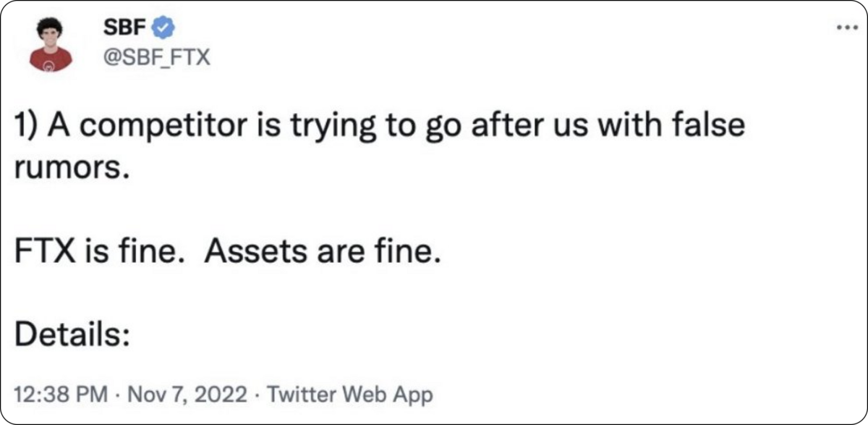Click the 12:38 PM timestamp
The height and width of the screenshot is (425, 868).
(60, 395)
